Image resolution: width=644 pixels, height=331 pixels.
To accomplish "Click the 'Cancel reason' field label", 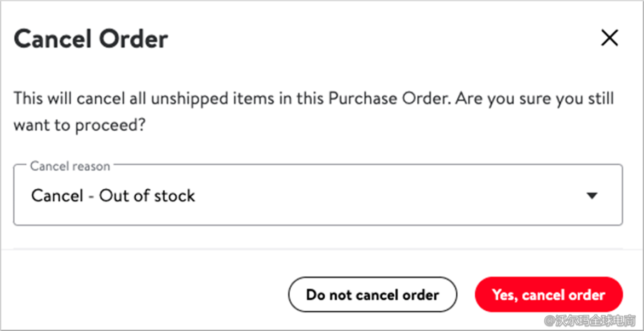I will [x=70, y=166].
